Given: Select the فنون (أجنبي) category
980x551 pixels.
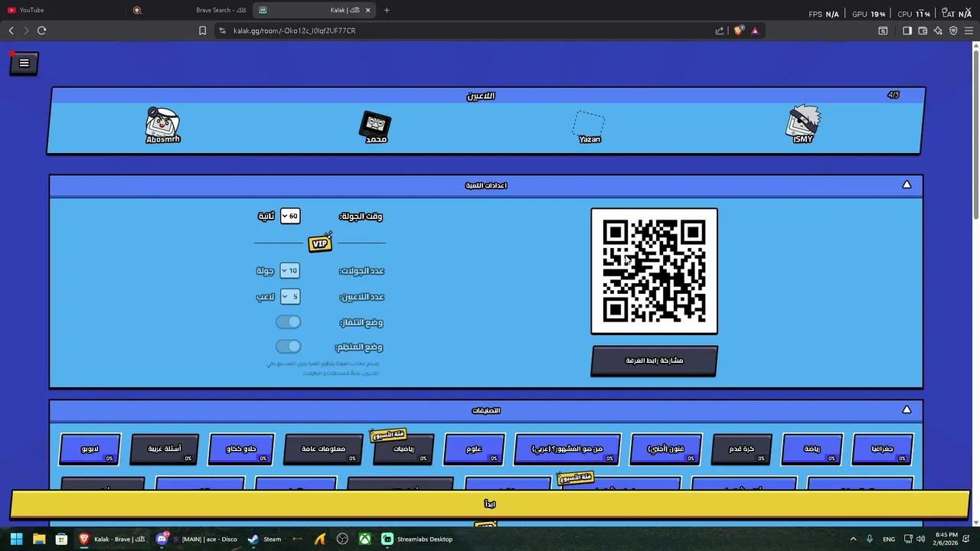Looking at the screenshot, I should click(x=665, y=449).
